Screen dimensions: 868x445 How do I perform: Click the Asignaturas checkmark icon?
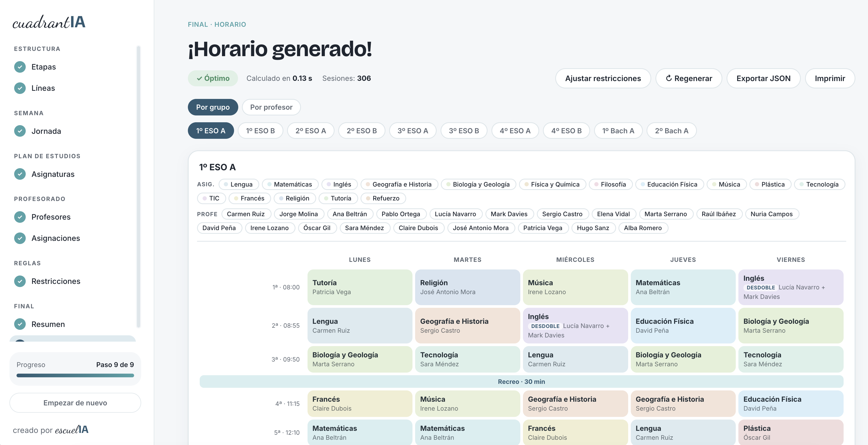point(20,174)
